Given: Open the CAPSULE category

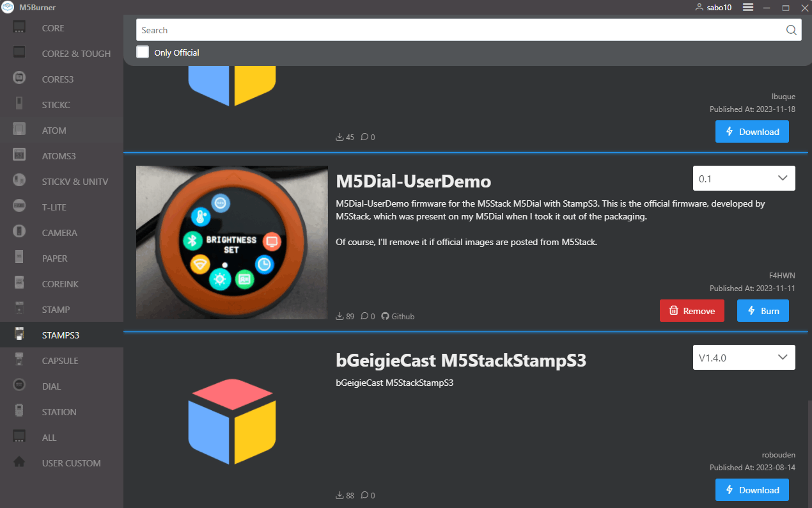Looking at the screenshot, I should (x=61, y=361).
